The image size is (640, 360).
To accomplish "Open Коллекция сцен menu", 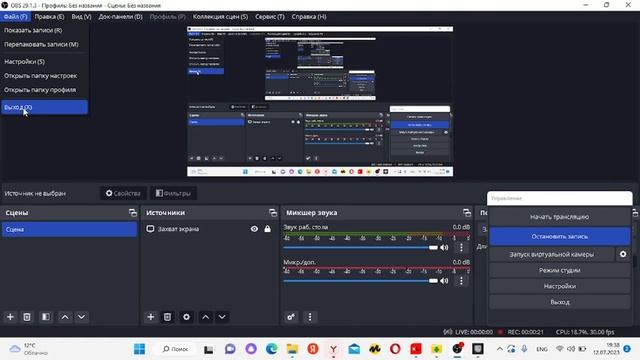I will (x=220, y=17).
